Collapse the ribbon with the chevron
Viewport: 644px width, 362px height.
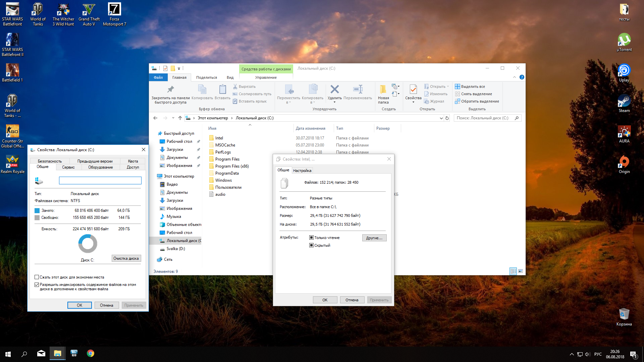pos(514,77)
